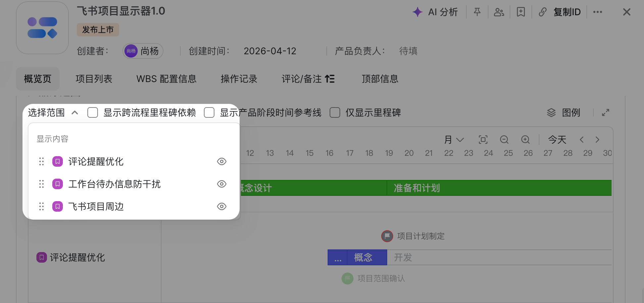Click drag handle of 评论提醒优化 row
This screenshot has width=644, height=303.
coord(41,161)
